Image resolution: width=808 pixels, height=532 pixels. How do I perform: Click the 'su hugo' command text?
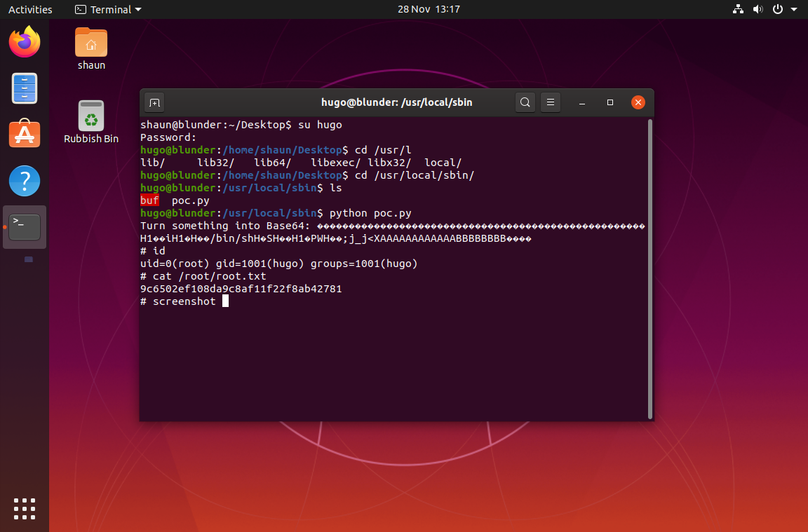click(x=320, y=125)
